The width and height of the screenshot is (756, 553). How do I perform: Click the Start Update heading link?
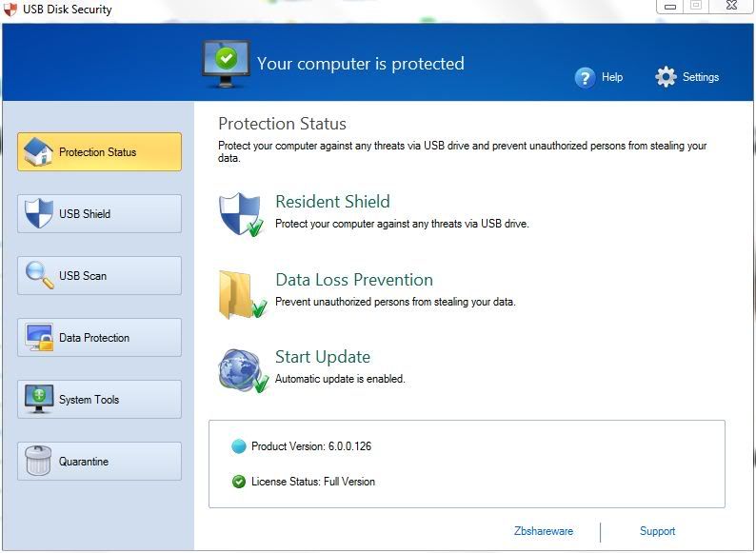pos(323,357)
